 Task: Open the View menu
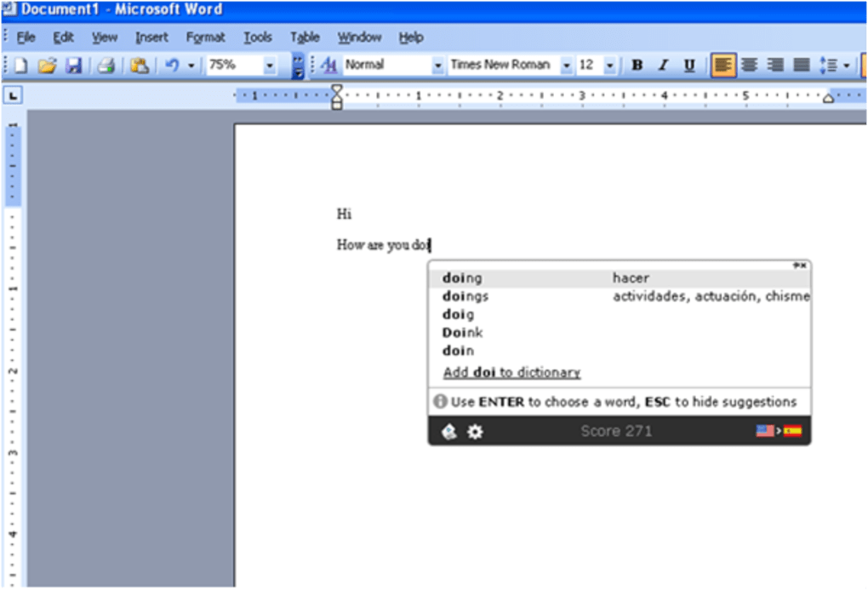(104, 37)
